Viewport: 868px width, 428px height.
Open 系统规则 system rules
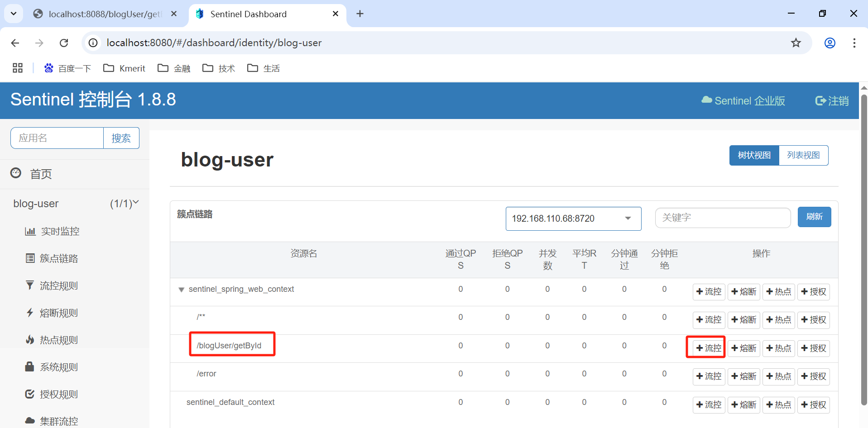52,367
